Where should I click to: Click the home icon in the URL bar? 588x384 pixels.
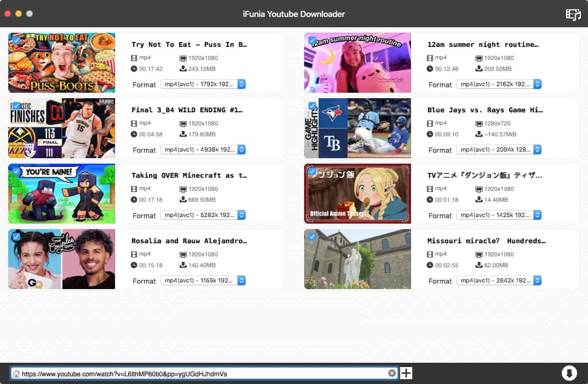(x=16, y=374)
